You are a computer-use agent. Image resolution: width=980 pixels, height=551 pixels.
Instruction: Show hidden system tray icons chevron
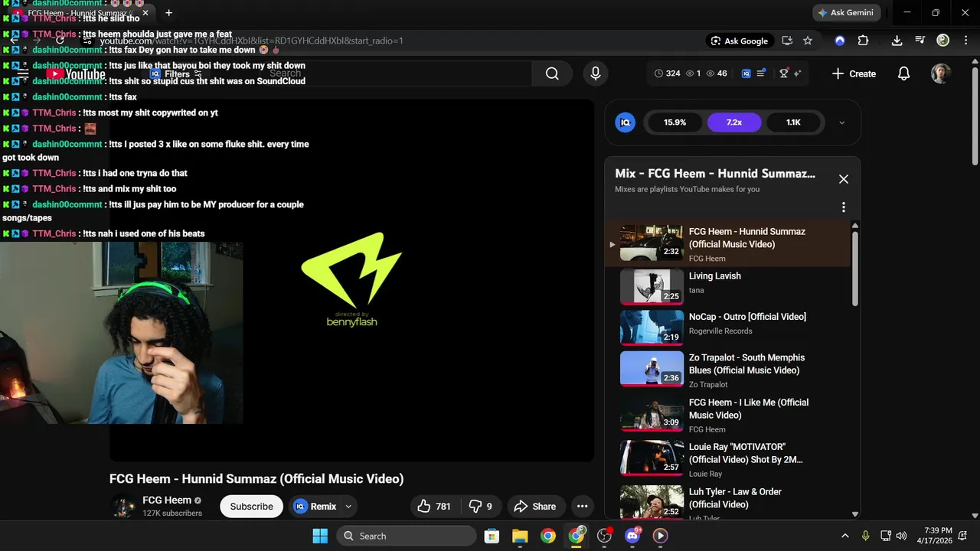tap(845, 536)
